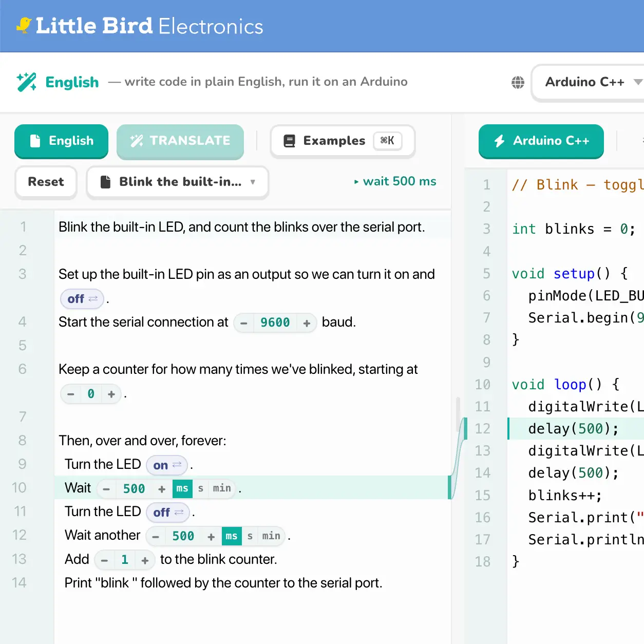Image resolution: width=644 pixels, height=644 pixels.
Task: Increase the counter starting value 0
Action: coord(111,394)
